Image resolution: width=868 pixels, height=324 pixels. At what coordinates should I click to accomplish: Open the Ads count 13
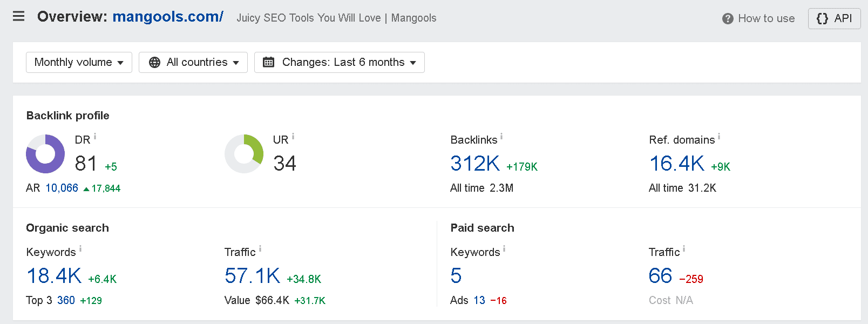pos(479,300)
